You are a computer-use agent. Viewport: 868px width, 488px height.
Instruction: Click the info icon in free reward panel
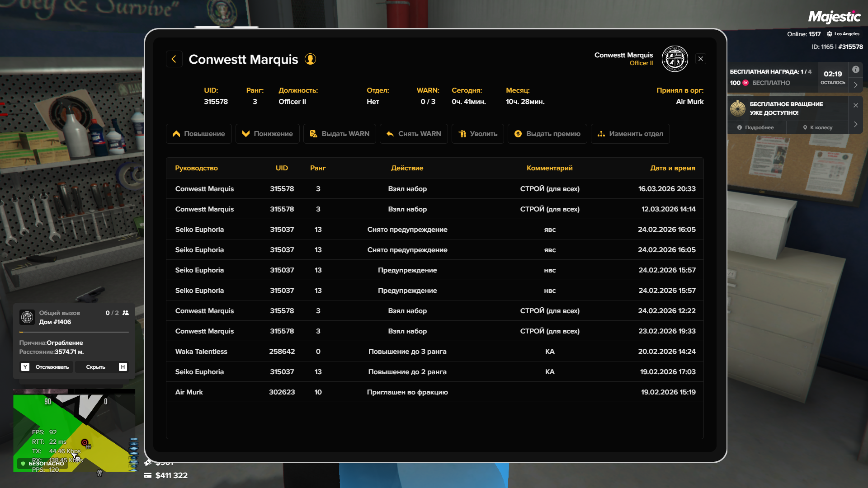pos(855,70)
